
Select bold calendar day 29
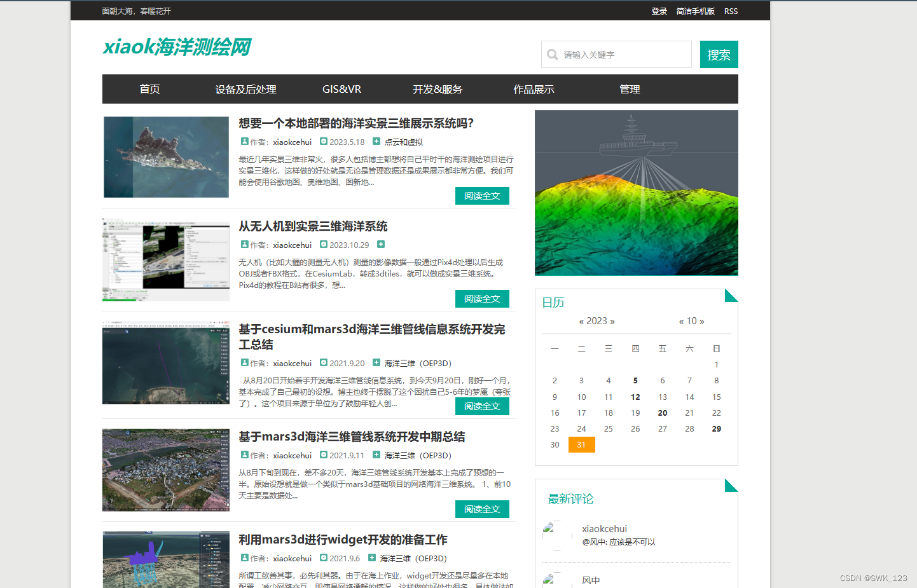tap(717, 429)
